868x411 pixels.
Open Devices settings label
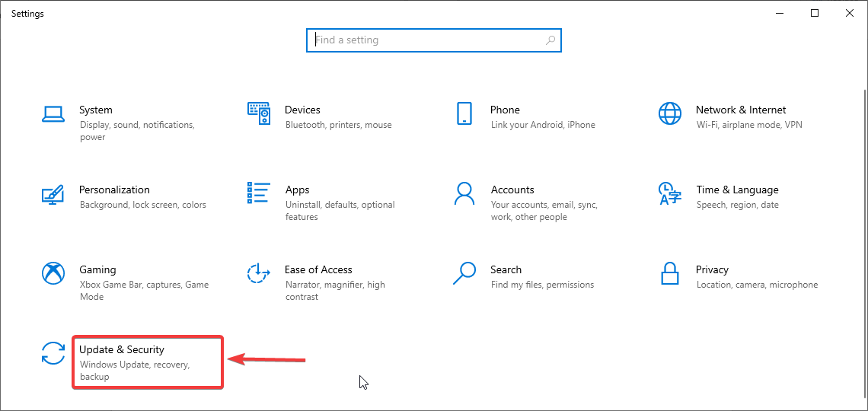302,110
